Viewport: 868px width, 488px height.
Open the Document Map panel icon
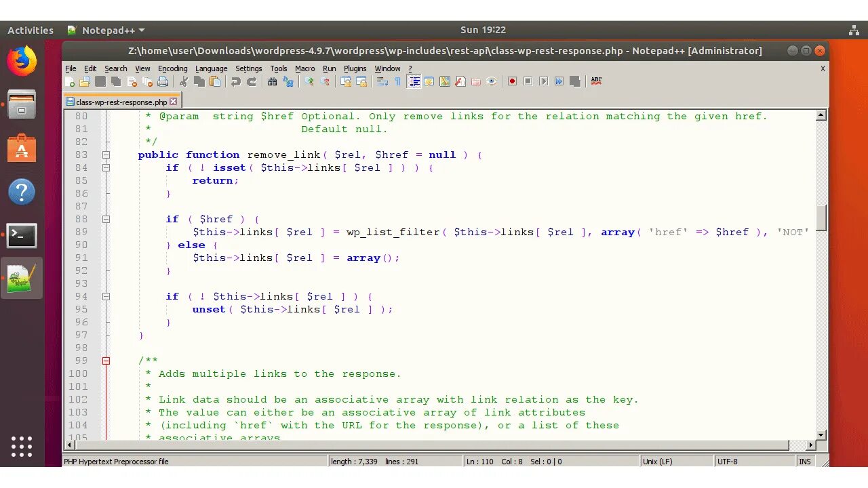tap(445, 81)
